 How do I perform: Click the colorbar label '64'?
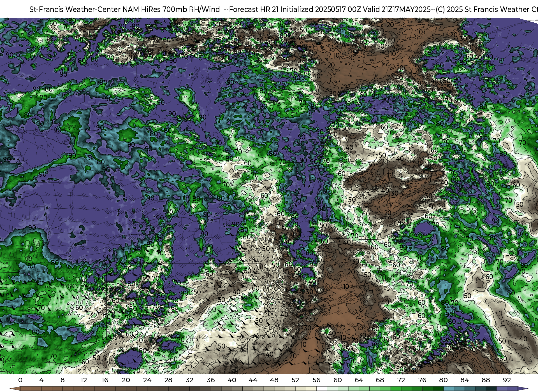[x=359, y=380]
